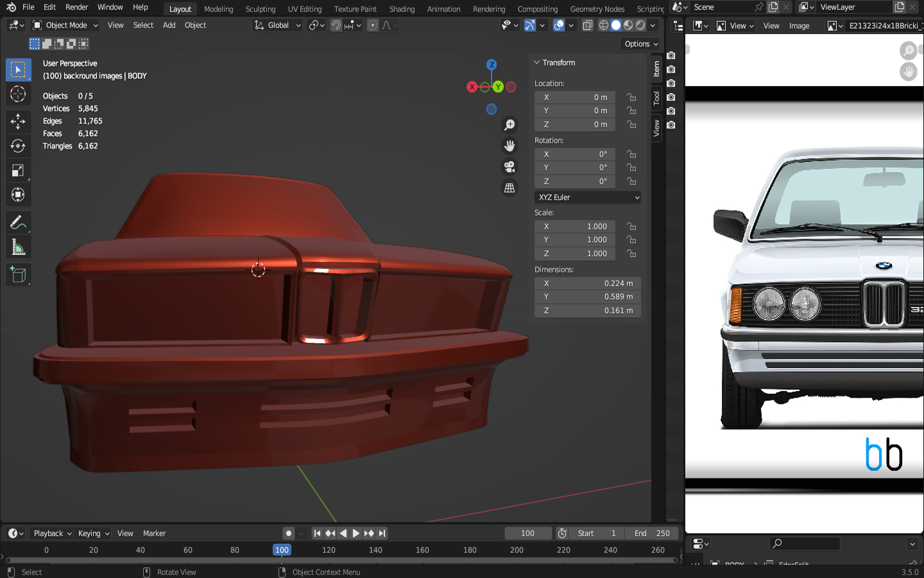Viewport: 924px width, 578px height.
Task: Enable auto keying record button
Action: point(289,533)
